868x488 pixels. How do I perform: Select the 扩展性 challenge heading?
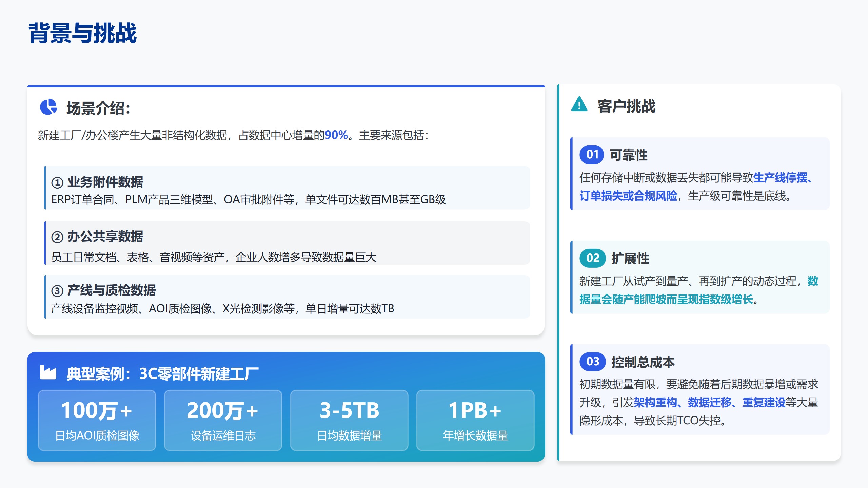point(630,259)
